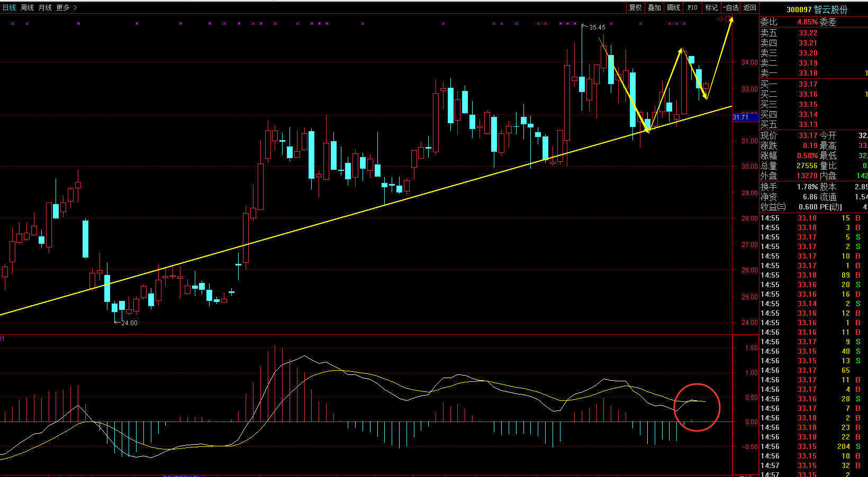
Task: Click the 35.45 high price label
Action: coord(597,27)
